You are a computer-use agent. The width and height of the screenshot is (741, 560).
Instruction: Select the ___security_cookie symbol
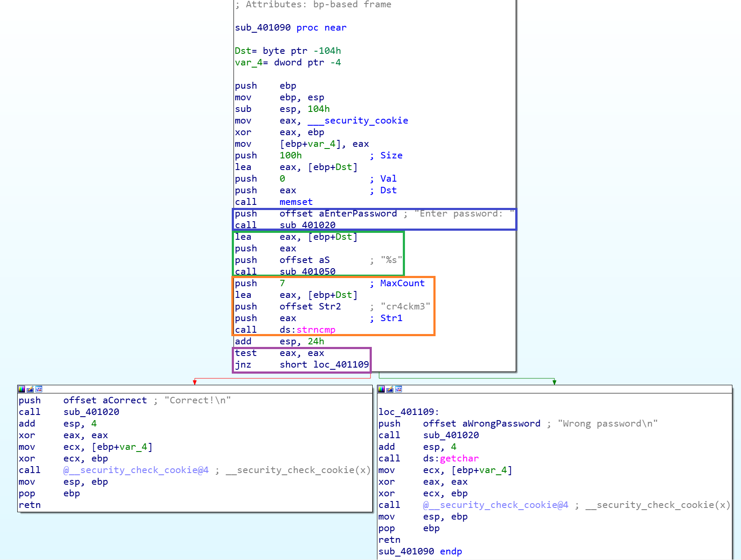[x=358, y=121]
